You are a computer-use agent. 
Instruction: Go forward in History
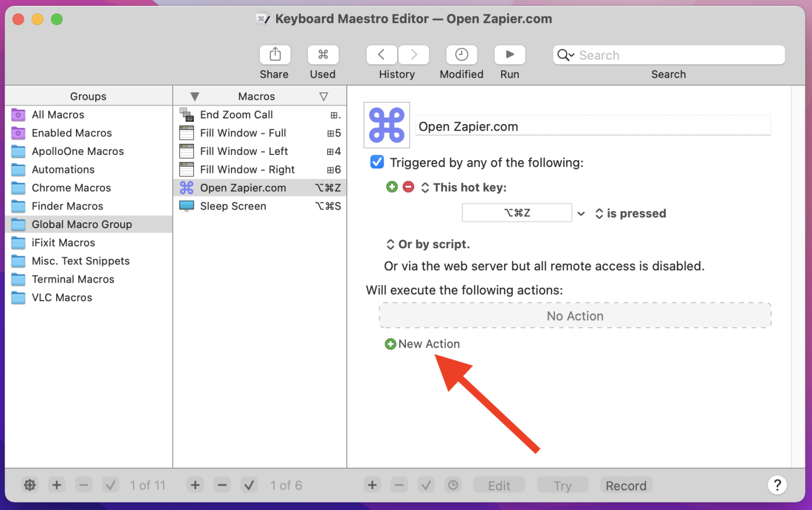coord(414,55)
